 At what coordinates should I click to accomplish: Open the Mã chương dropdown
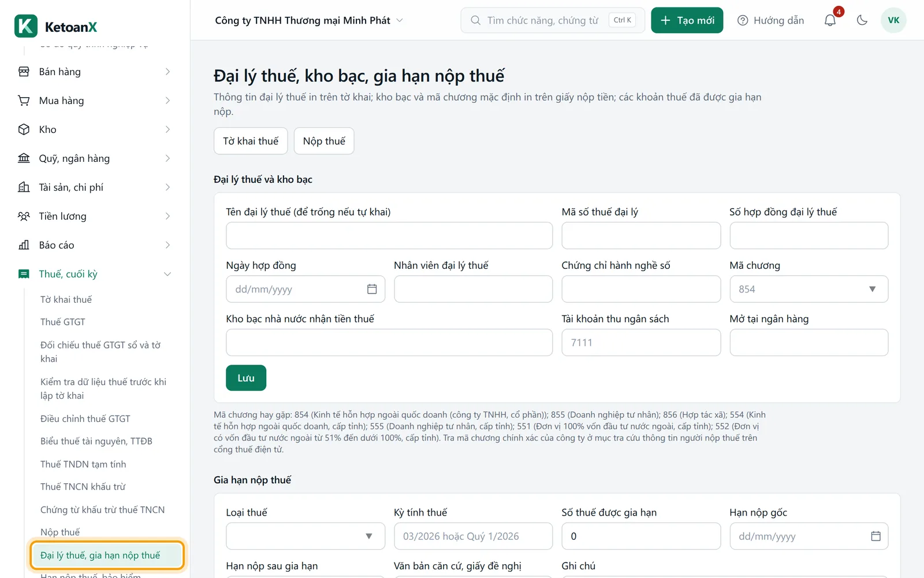(x=808, y=289)
